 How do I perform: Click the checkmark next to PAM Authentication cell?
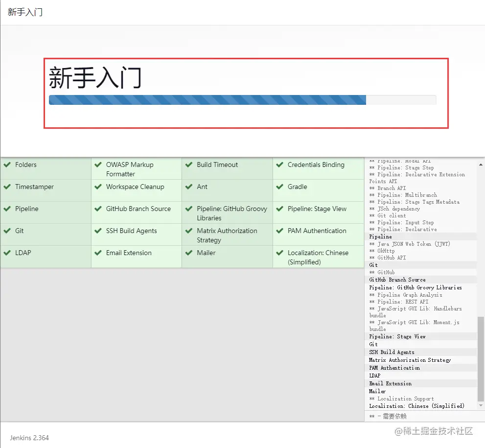tap(279, 231)
